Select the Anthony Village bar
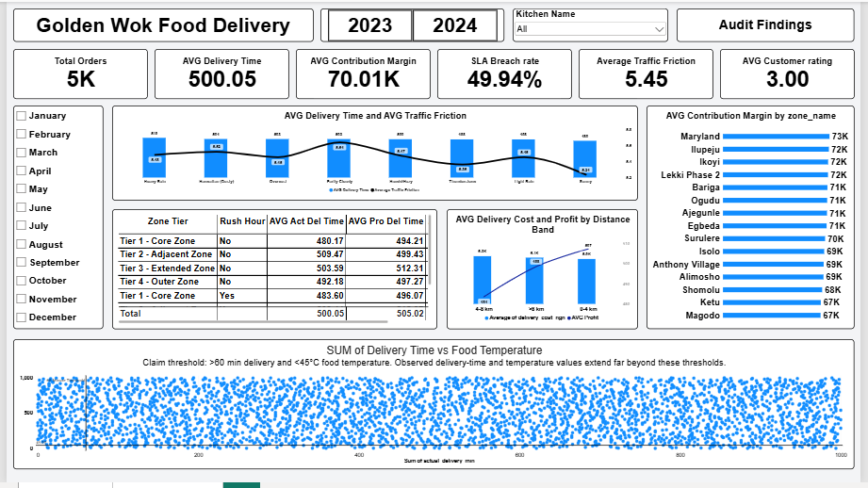This screenshot has height=488, width=868. pyautogui.click(x=773, y=265)
